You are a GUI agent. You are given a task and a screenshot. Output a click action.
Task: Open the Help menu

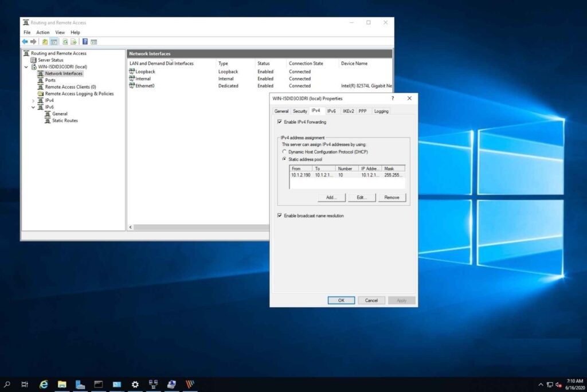[75, 33]
